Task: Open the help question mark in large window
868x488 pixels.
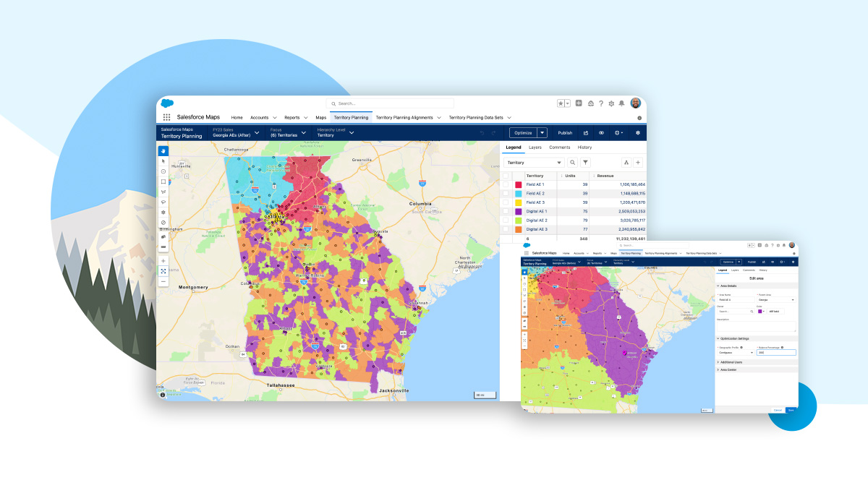Action: pyautogui.click(x=600, y=103)
